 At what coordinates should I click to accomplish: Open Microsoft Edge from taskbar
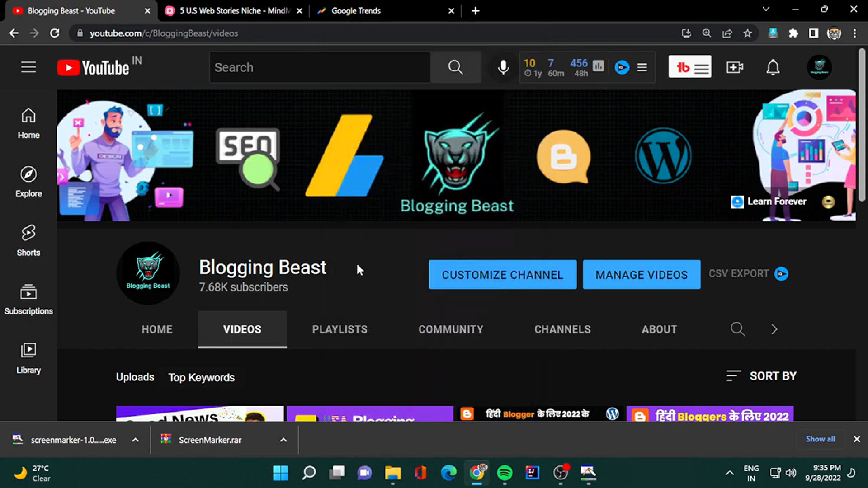click(x=448, y=473)
